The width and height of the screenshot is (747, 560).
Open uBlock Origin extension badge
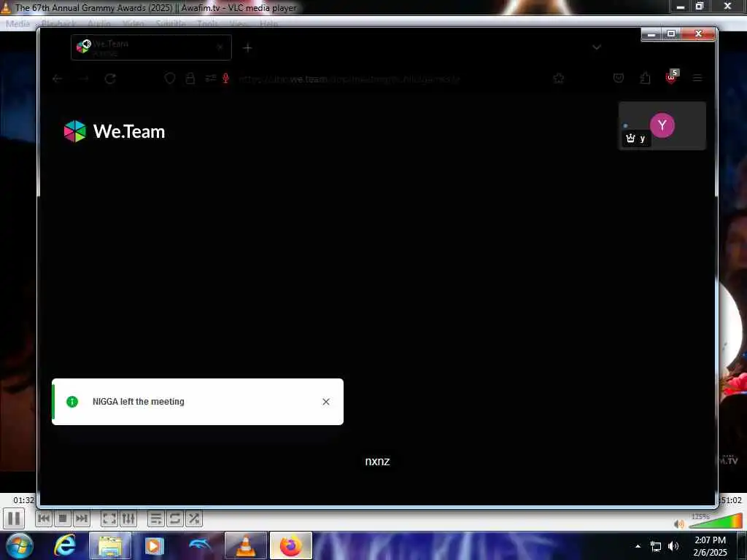[x=672, y=77]
